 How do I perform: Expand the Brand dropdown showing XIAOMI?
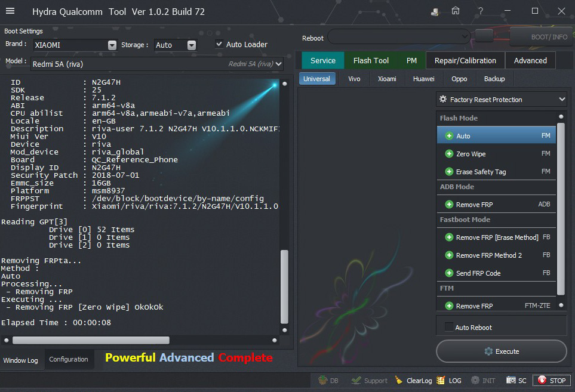[112, 45]
